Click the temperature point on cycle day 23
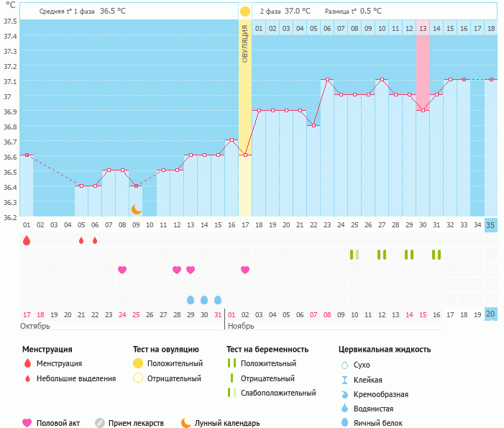This screenshot has width=504, height=428. coord(327,80)
